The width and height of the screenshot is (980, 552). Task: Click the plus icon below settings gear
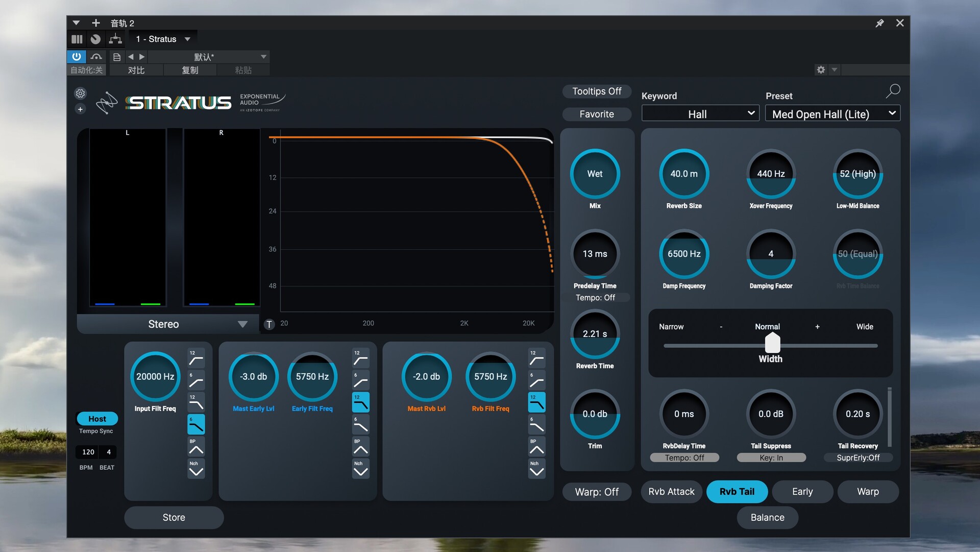pos(80,109)
